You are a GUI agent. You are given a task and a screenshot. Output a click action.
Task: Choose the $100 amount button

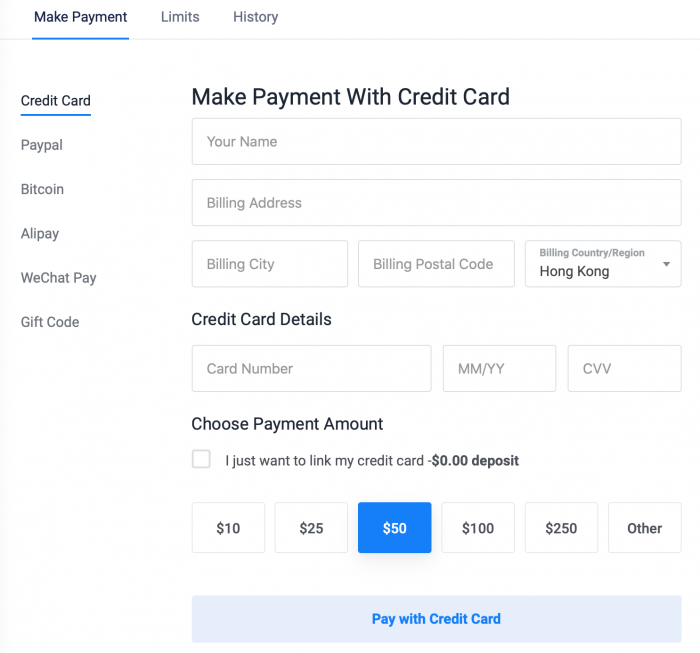[478, 528]
